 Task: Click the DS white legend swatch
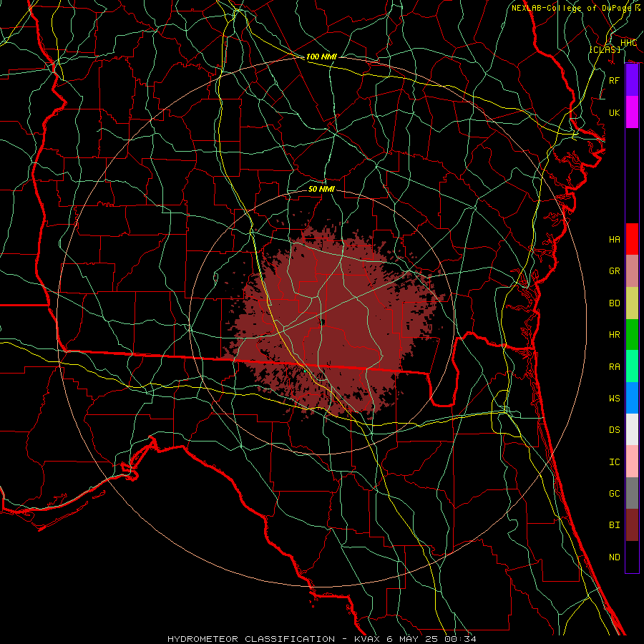click(x=632, y=429)
